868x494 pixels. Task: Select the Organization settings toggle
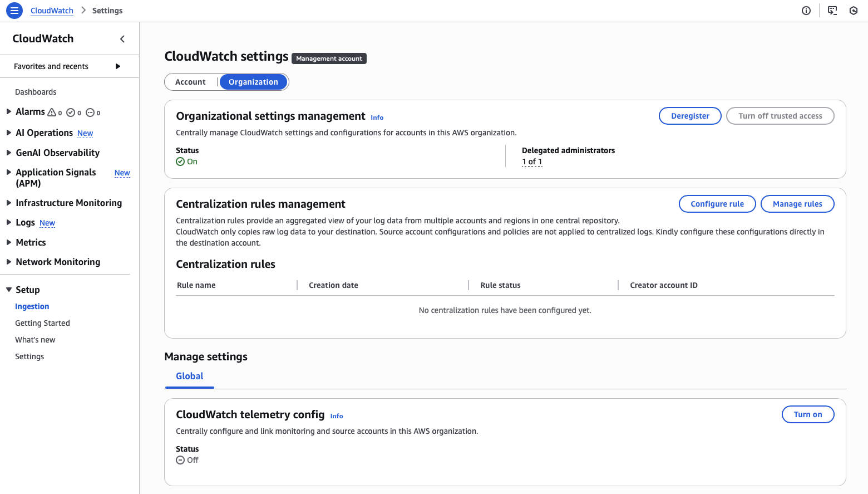pos(253,82)
